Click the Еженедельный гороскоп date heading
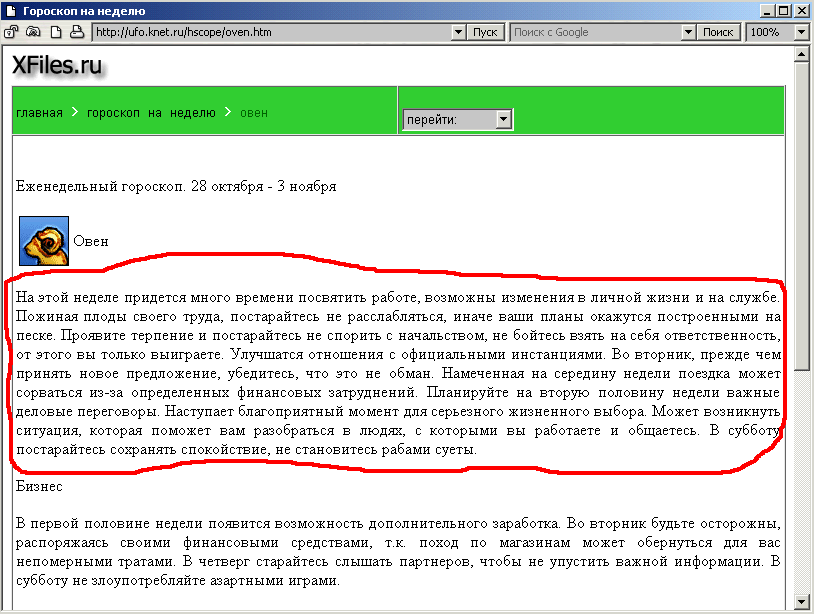The height and width of the screenshot is (614, 814). [x=176, y=186]
